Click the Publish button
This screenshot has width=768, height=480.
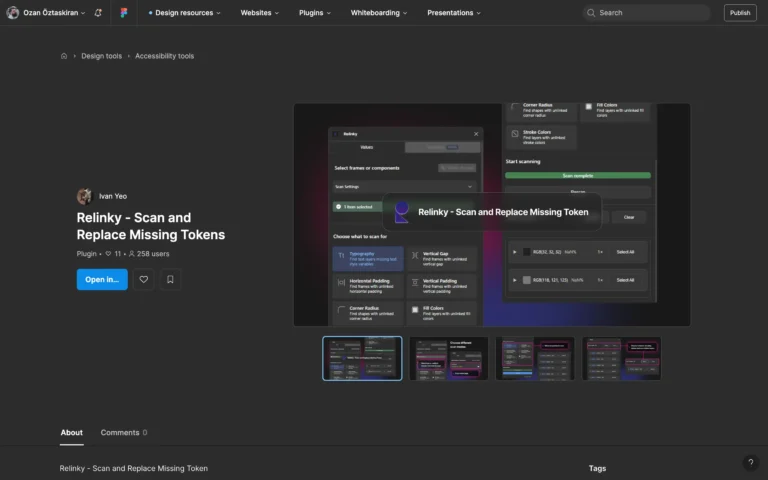click(740, 13)
